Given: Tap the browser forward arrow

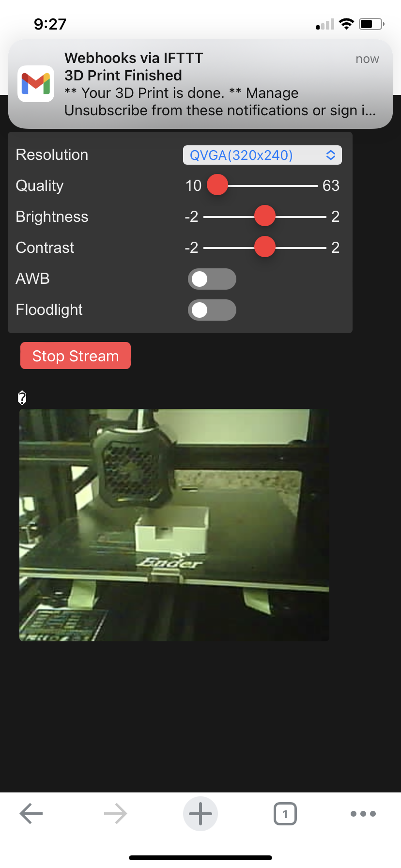Looking at the screenshot, I should 115,814.
